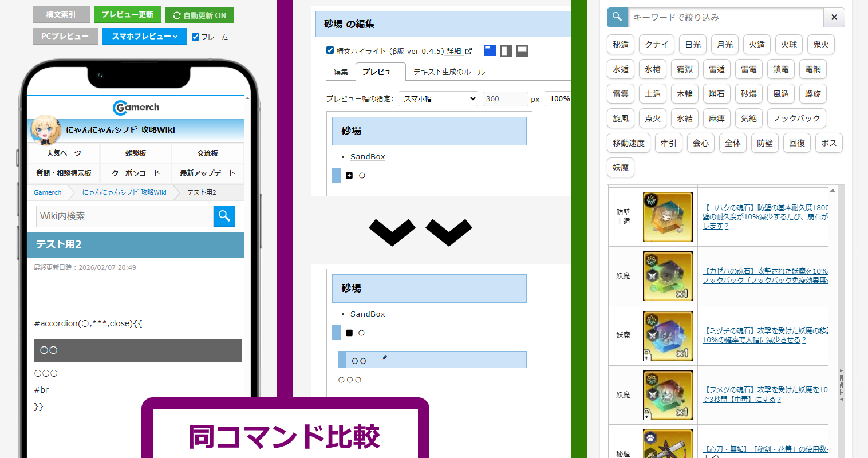Expand the accordion with plus icon
The width and height of the screenshot is (868, 458).
click(x=349, y=175)
